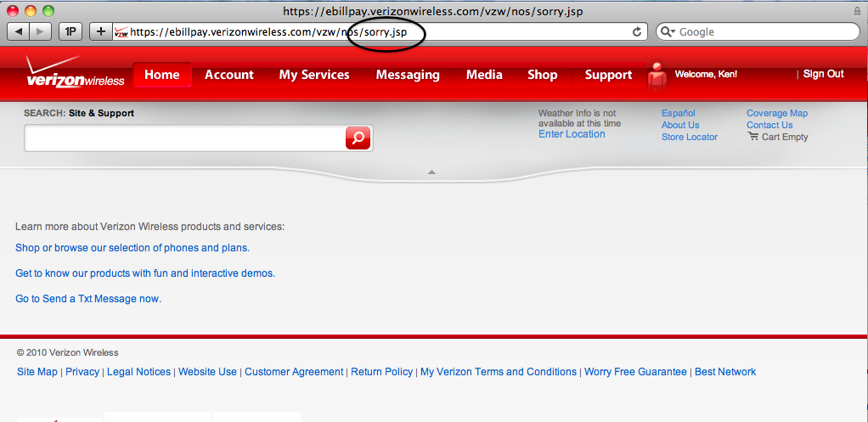The image size is (868, 422).
Task: Click in the Site & Support search field
Action: [x=185, y=138]
